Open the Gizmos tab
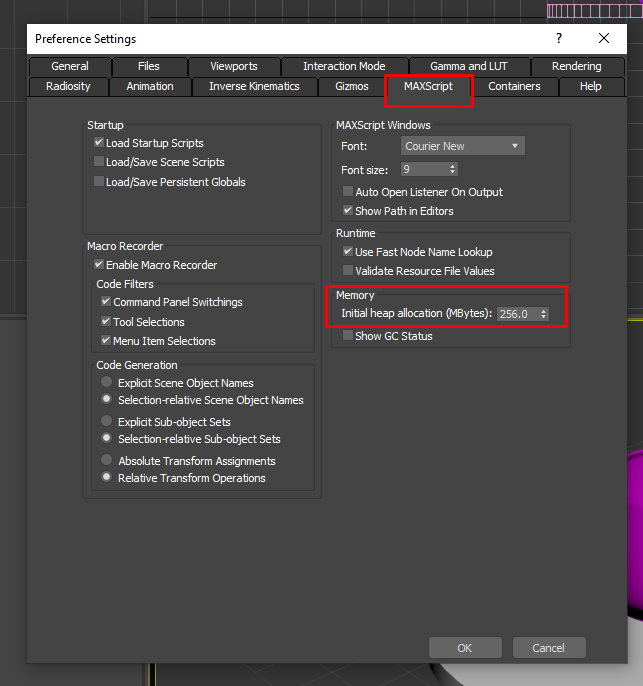The width and height of the screenshot is (643, 686). (x=352, y=86)
